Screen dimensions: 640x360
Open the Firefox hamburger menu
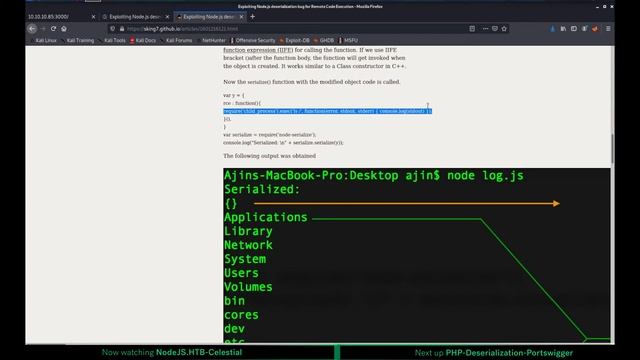[x=608, y=29]
